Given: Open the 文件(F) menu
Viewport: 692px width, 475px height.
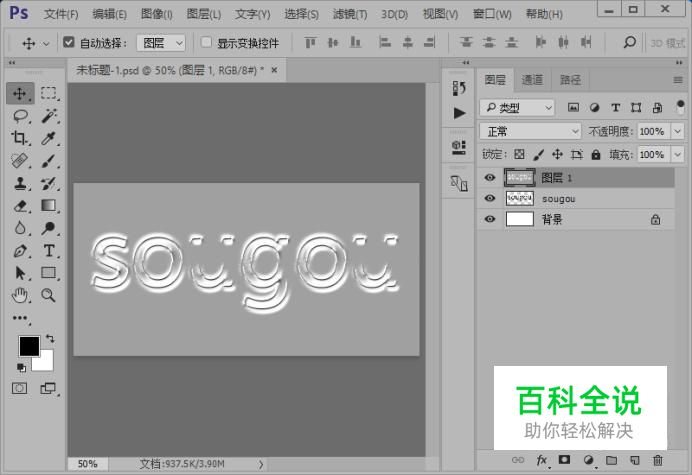Looking at the screenshot, I should coord(61,14).
